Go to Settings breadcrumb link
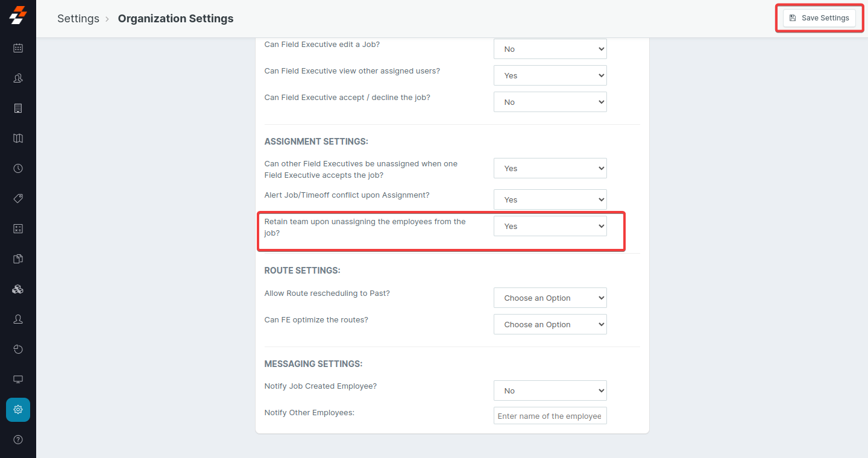The width and height of the screenshot is (868, 458). [x=78, y=19]
